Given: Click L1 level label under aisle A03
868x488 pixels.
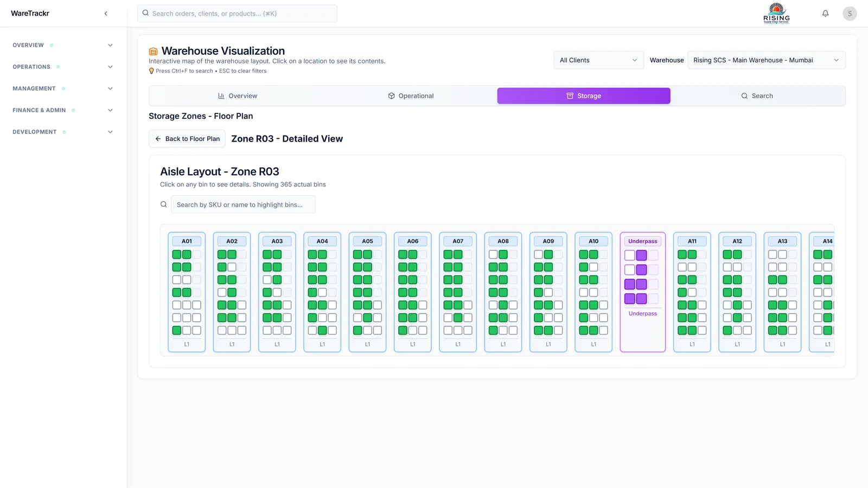Looking at the screenshot, I should (x=277, y=344).
